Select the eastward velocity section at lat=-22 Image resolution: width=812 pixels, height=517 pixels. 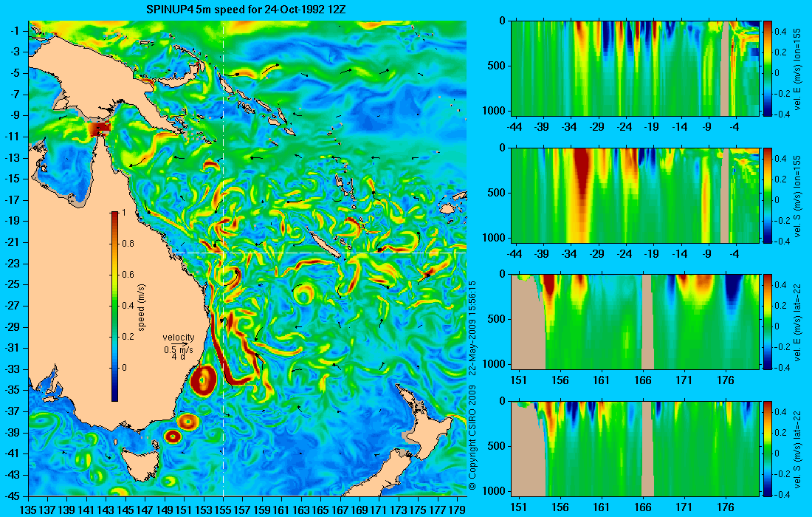pyautogui.click(x=635, y=322)
